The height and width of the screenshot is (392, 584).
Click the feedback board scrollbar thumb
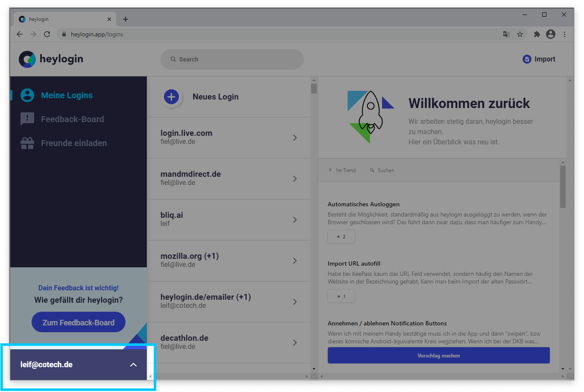563,187
